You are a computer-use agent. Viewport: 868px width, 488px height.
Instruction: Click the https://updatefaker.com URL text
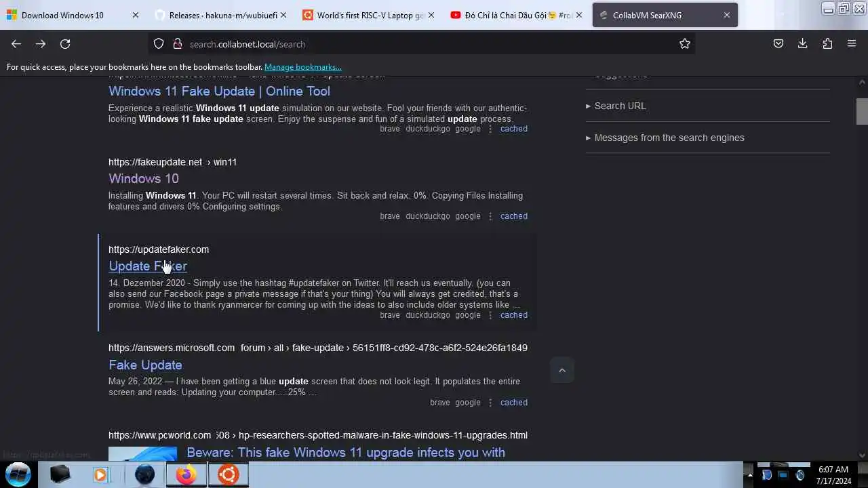pyautogui.click(x=159, y=249)
